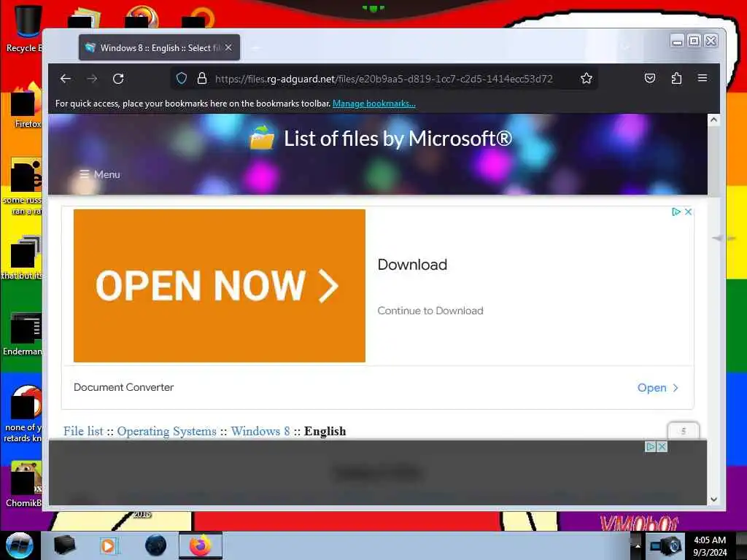
Task: Click AdChoices icon on bottom banner
Action: (650, 447)
